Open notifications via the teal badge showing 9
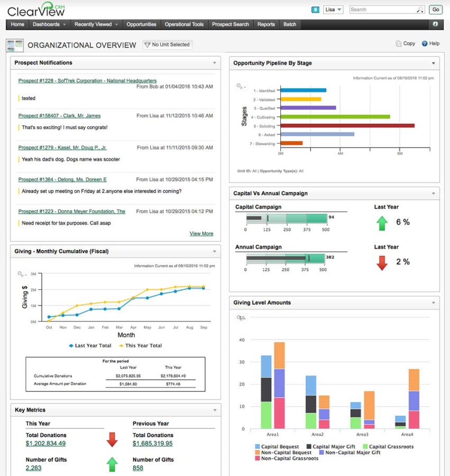 point(314,10)
